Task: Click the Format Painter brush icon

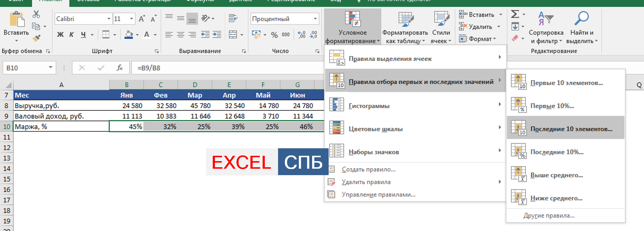Action: click(x=36, y=38)
